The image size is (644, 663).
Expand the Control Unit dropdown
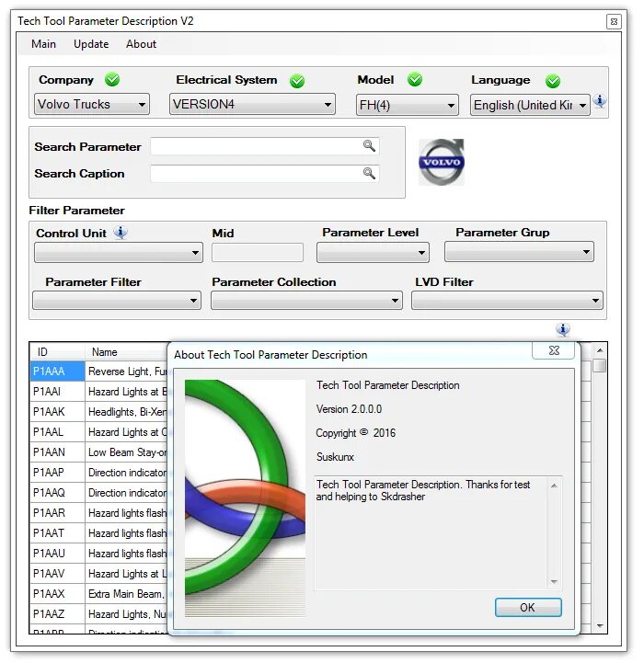pyautogui.click(x=119, y=253)
